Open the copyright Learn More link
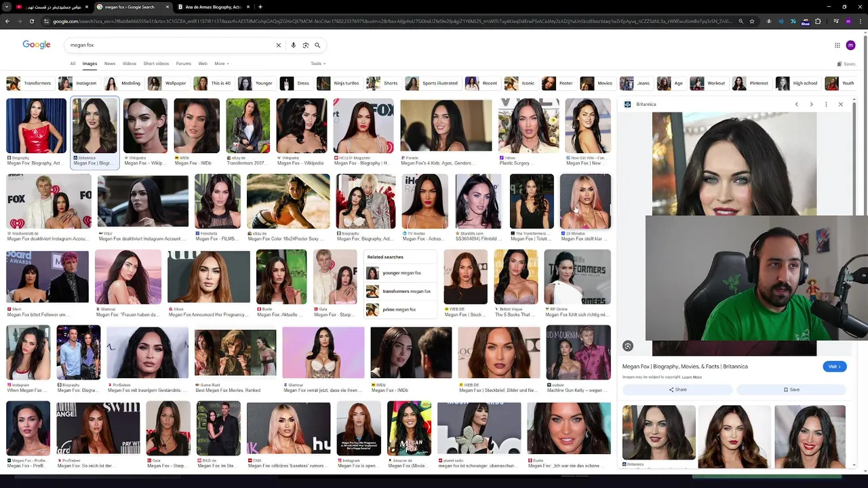The image size is (868, 488). [692, 377]
